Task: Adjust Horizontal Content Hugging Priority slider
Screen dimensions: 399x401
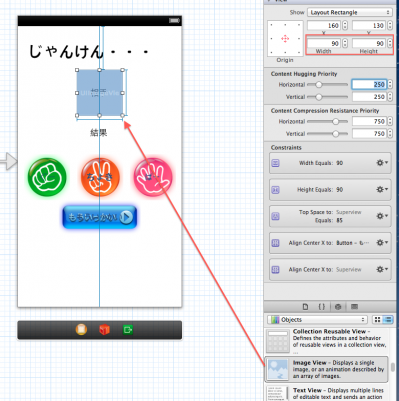Action: point(319,85)
